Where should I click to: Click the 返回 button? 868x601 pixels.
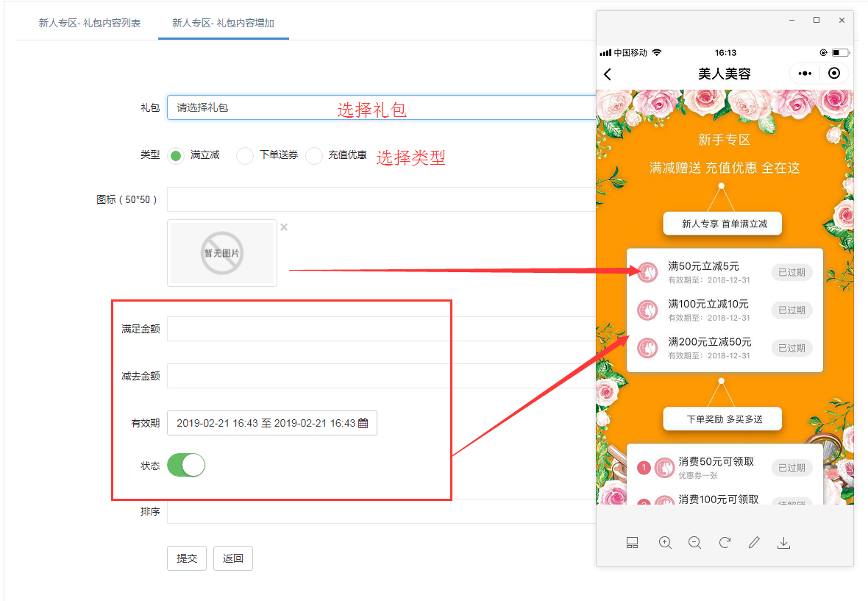[233, 558]
